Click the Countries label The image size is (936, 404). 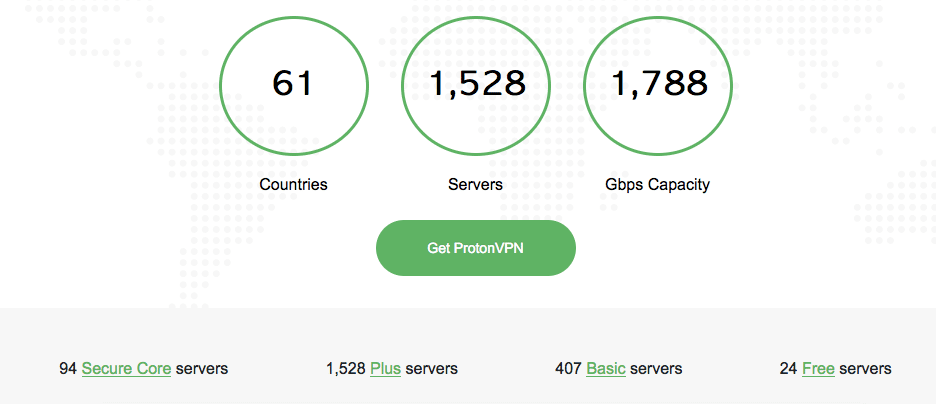coord(294,184)
